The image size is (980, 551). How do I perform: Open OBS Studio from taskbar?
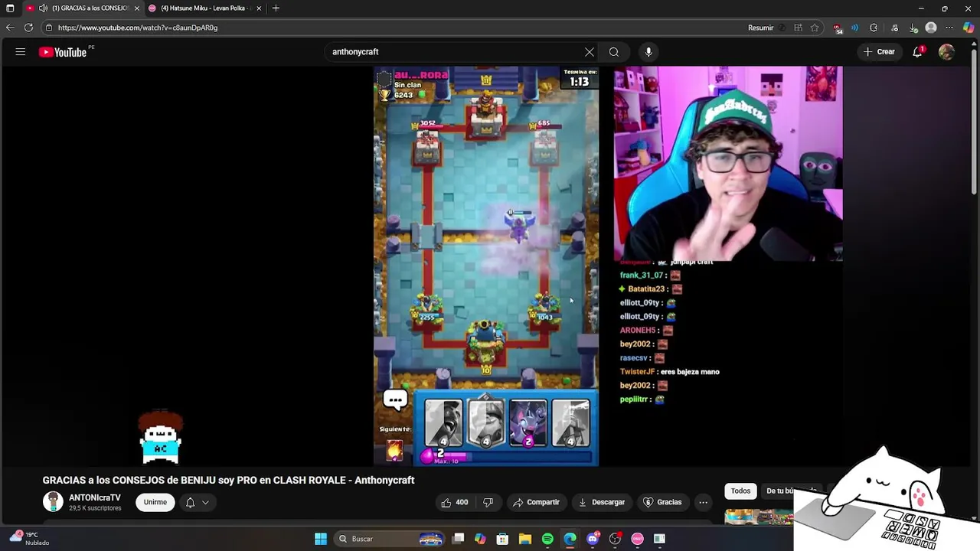click(x=615, y=539)
